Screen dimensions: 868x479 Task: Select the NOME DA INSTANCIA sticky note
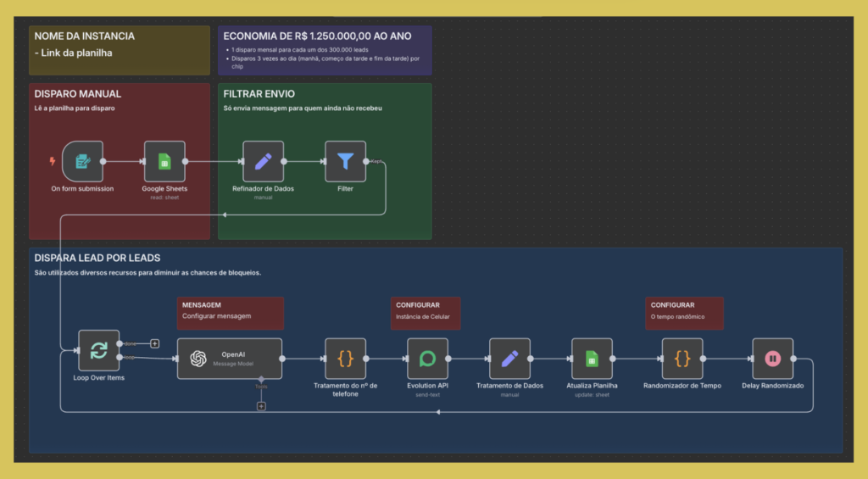[120, 50]
